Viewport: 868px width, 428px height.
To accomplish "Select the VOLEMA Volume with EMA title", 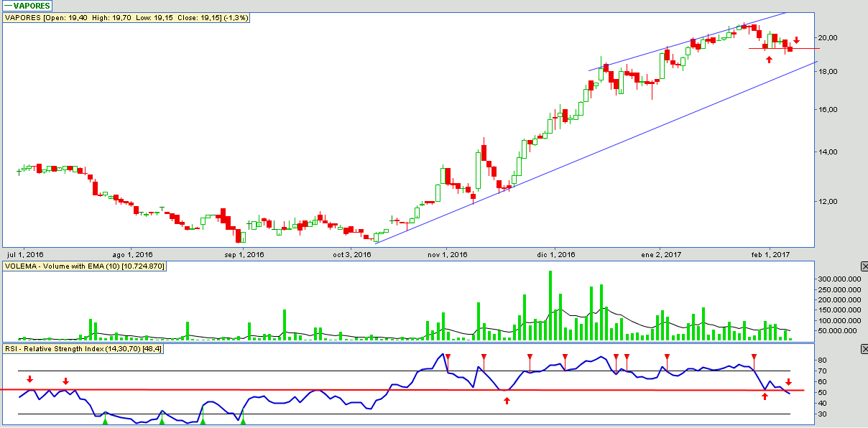I will point(85,266).
